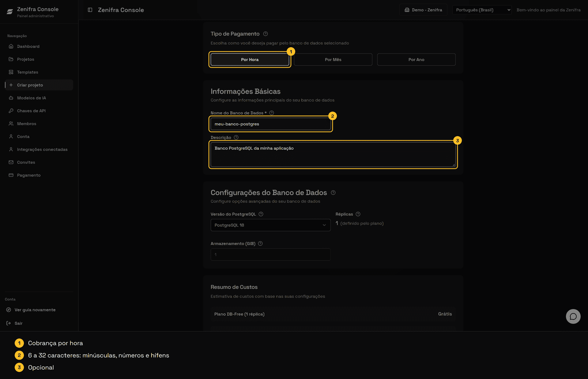Viewport: 588px width, 379px height.
Task: Open the chat support bubble
Action: click(573, 316)
